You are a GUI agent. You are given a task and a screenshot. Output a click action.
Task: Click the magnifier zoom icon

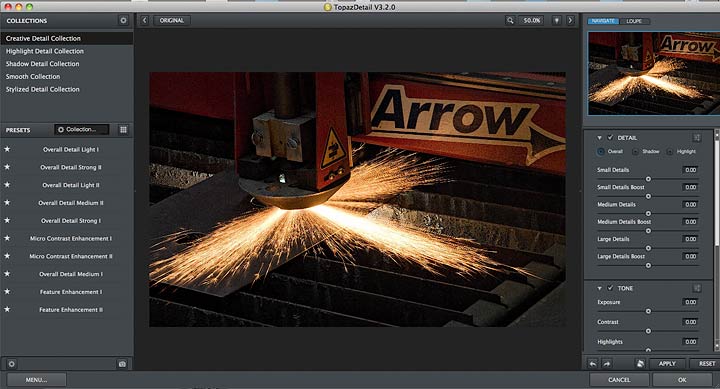click(x=510, y=21)
